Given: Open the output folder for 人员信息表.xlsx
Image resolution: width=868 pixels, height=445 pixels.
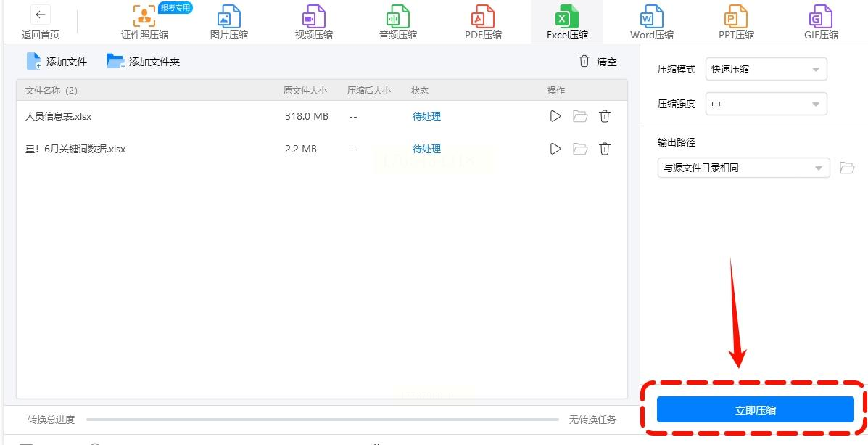Looking at the screenshot, I should tap(580, 116).
